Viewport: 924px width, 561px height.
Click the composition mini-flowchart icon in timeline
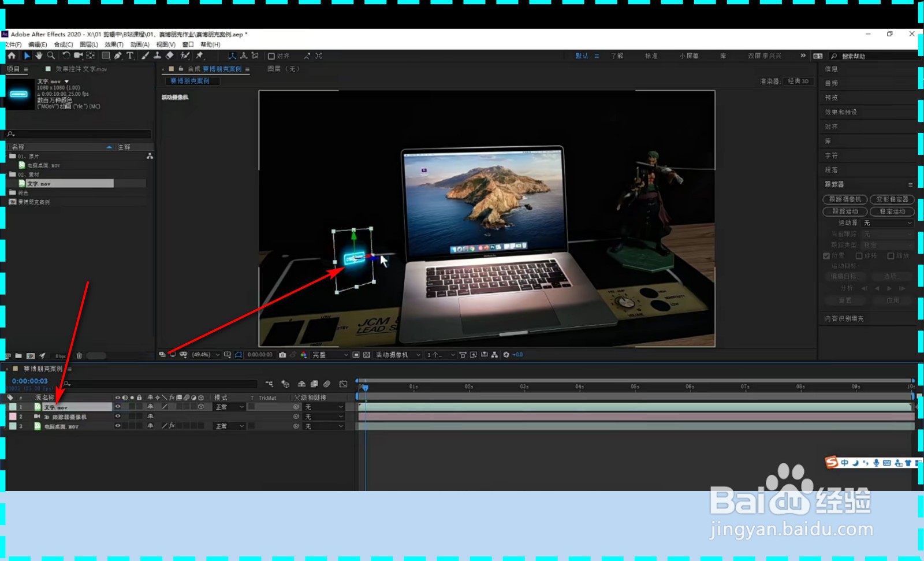[x=269, y=384]
